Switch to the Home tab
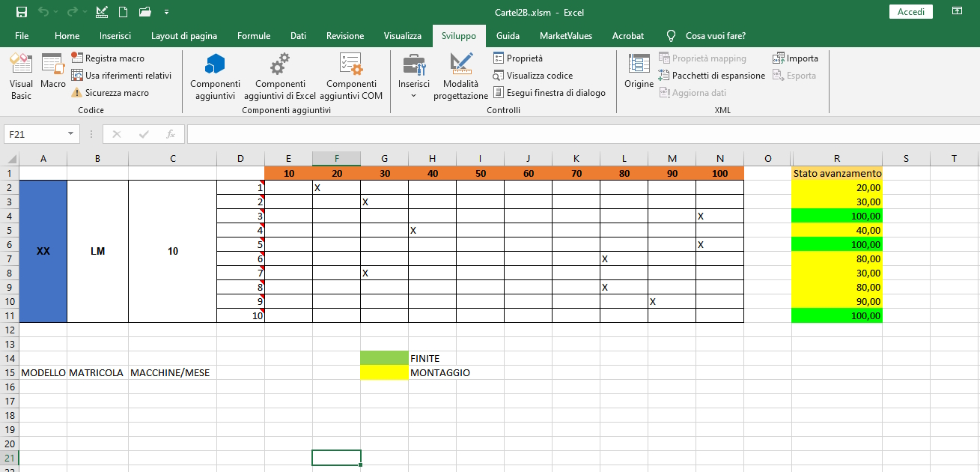Image resolution: width=980 pixels, height=472 pixels. click(67, 36)
